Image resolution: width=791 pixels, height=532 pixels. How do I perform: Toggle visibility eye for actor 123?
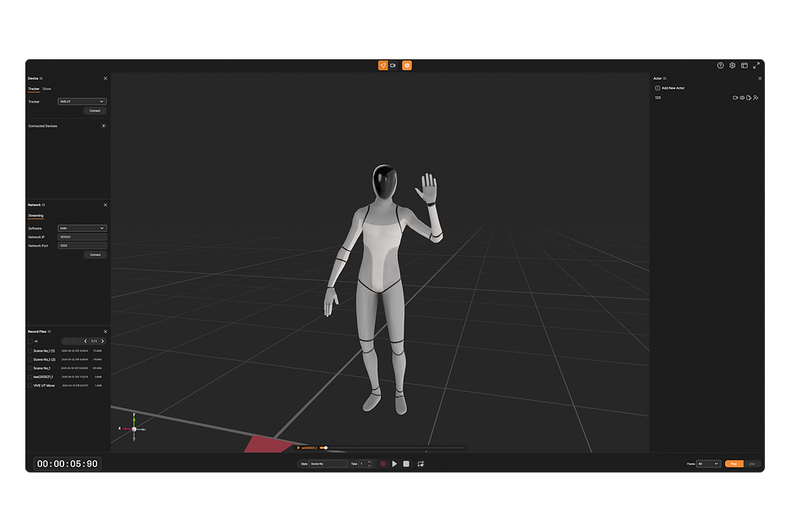click(x=742, y=98)
